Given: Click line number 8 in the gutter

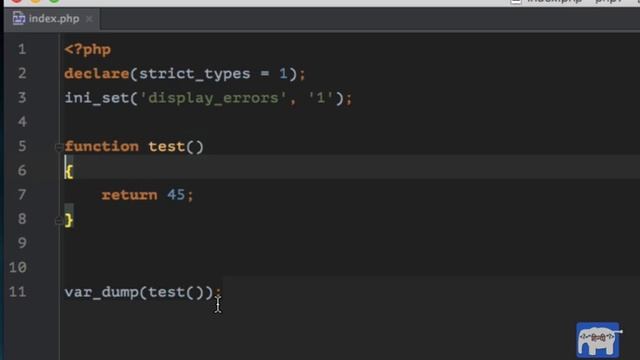Looking at the screenshot, I should (x=22, y=219).
